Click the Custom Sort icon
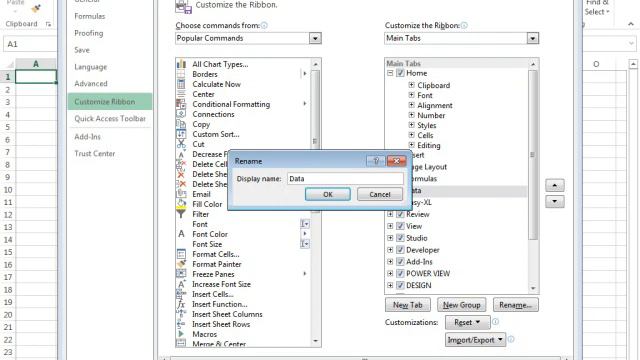This screenshot has height=360, width=640. (x=181, y=134)
